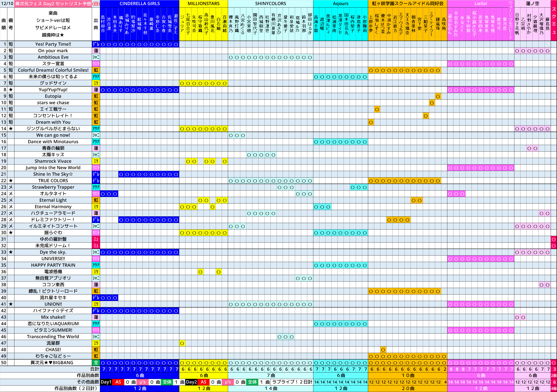Click the Eternal Harmony song cell
This screenshot has width=557, height=392.
(x=53, y=207)
